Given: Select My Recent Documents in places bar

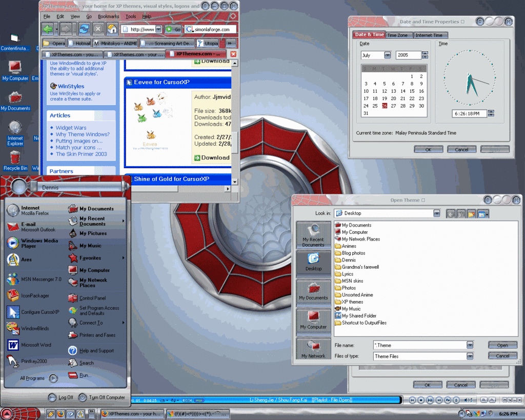Looking at the screenshot, I should (313, 235).
